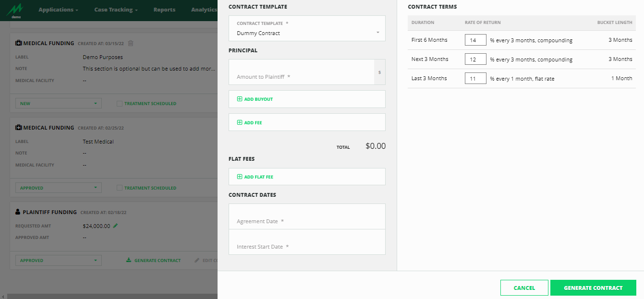Open the Case Tracking menu
The width and height of the screenshot is (644, 299).
coord(116,10)
